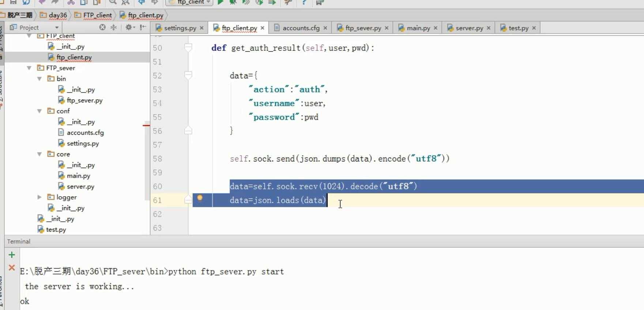Hide the Project tool window
Screen dimensions: 644x310
tap(143, 27)
